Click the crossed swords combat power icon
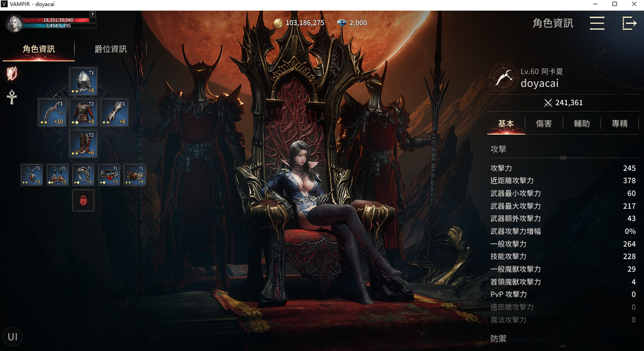This screenshot has height=351, width=644. click(548, 103)
